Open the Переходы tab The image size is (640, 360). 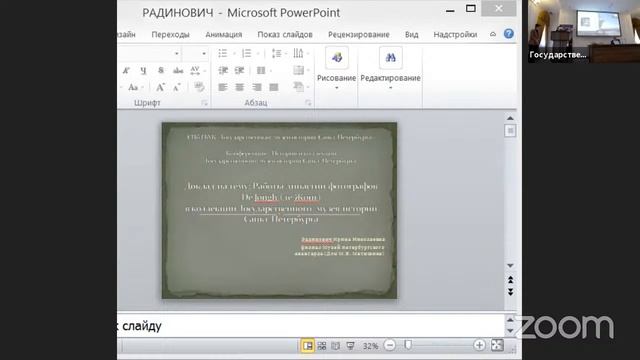click(x=170, y=35)
